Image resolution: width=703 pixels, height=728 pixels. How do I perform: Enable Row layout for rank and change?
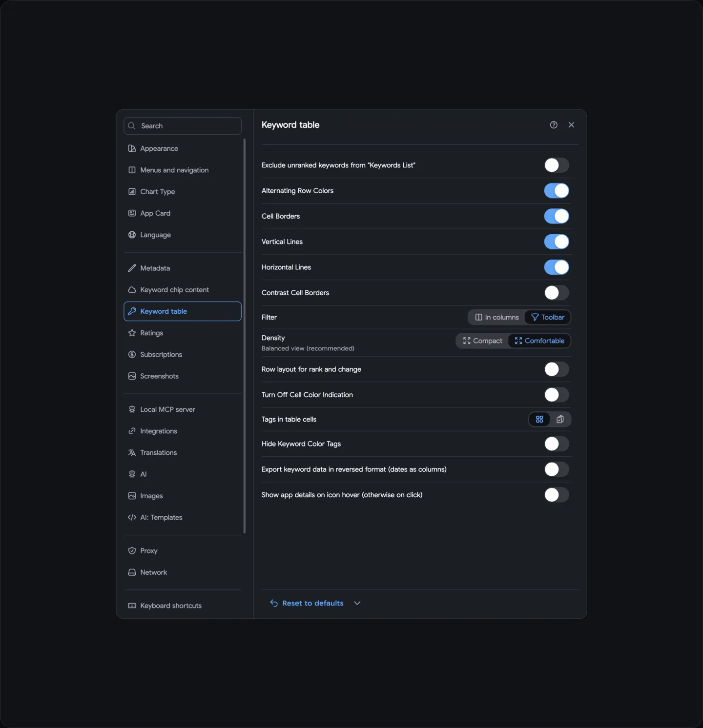pos(557,369)
